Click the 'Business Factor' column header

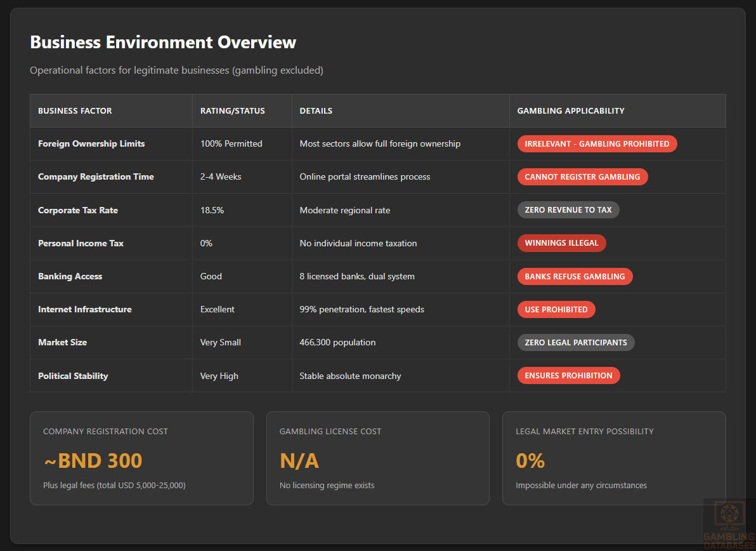coord(75,111)
